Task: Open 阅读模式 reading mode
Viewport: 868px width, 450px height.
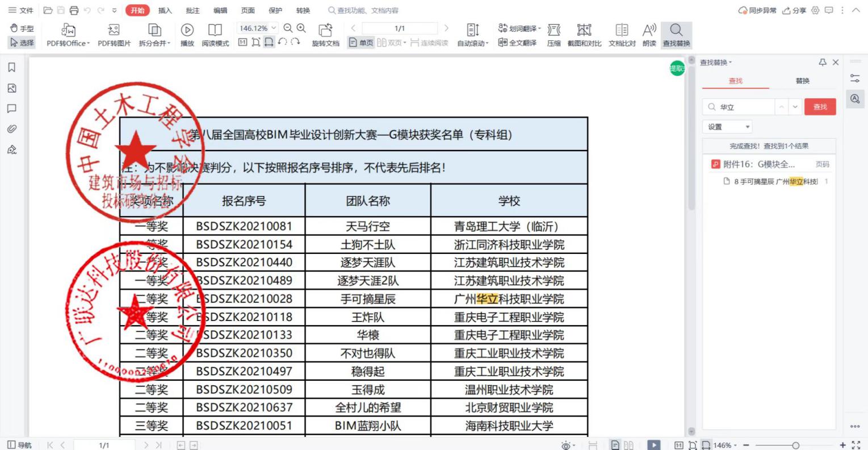Action: [215, 30]
